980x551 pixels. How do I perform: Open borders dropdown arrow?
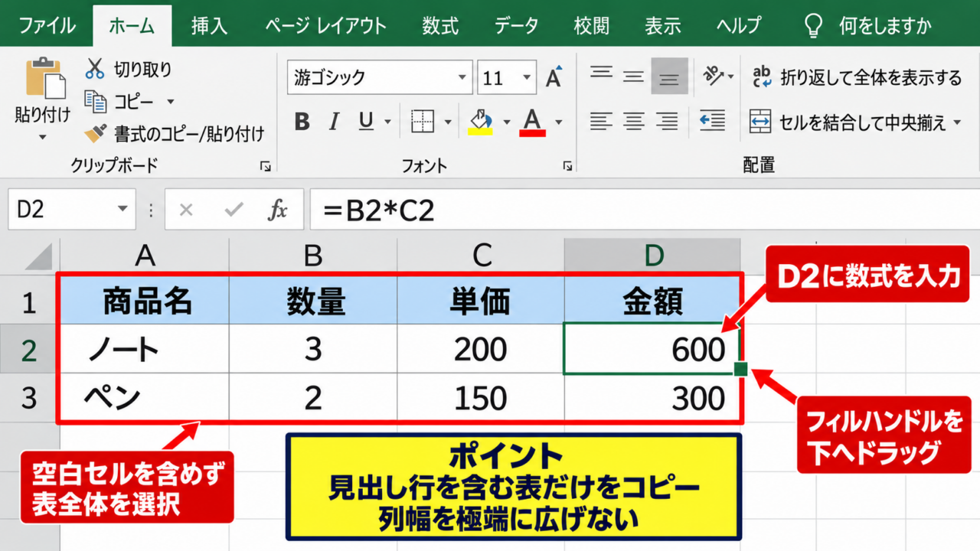click(448, 122)
